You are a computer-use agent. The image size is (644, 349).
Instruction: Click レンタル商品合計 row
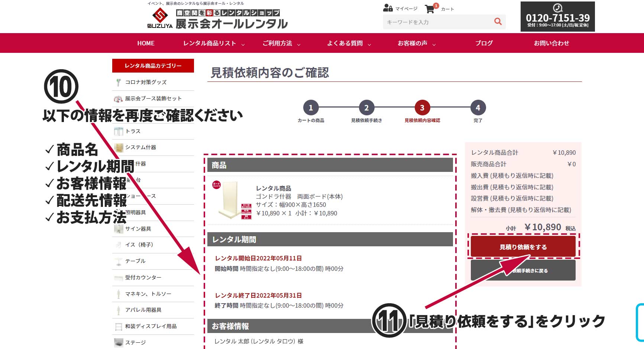(523, 153)
